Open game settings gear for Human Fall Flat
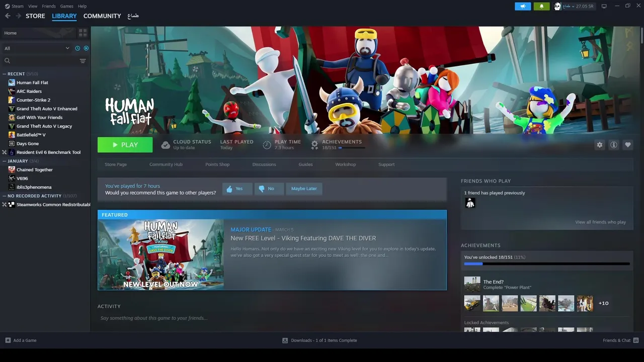The width and height of the screenshot is (644, 362). click(x=599, y=145)
